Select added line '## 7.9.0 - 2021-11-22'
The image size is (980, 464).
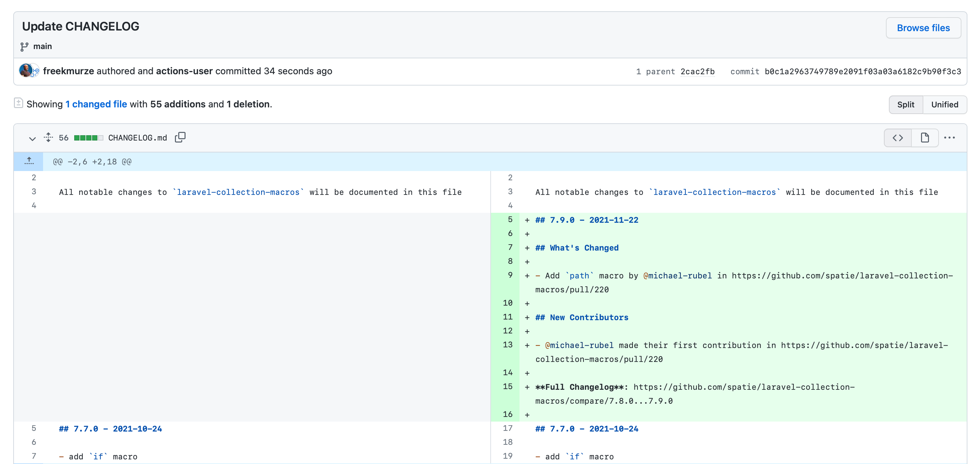(587, 220)
